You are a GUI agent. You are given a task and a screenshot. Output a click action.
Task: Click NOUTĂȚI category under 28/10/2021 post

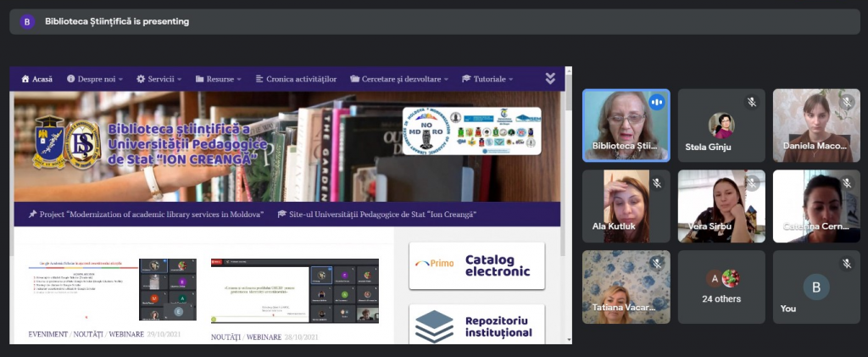pos(225,337)
